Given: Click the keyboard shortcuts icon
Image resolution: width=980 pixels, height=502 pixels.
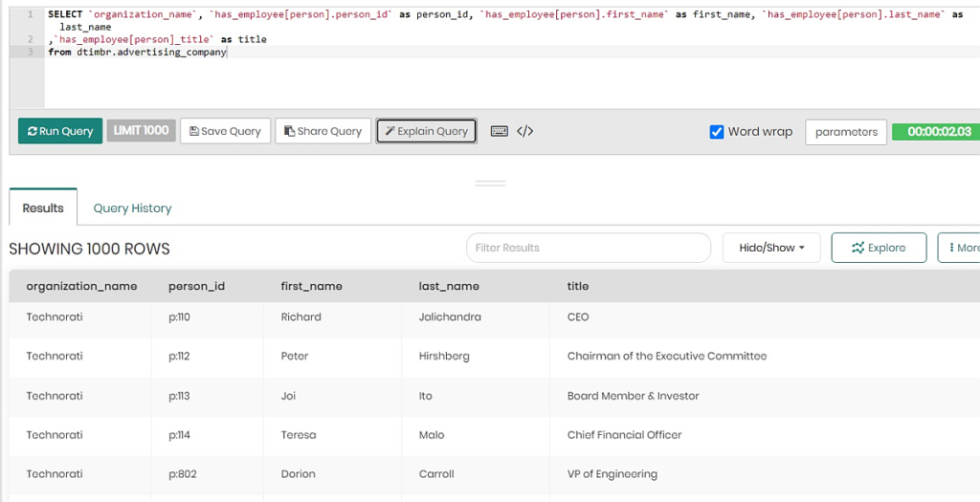Looking at the screenshot, I should point(499,131).
